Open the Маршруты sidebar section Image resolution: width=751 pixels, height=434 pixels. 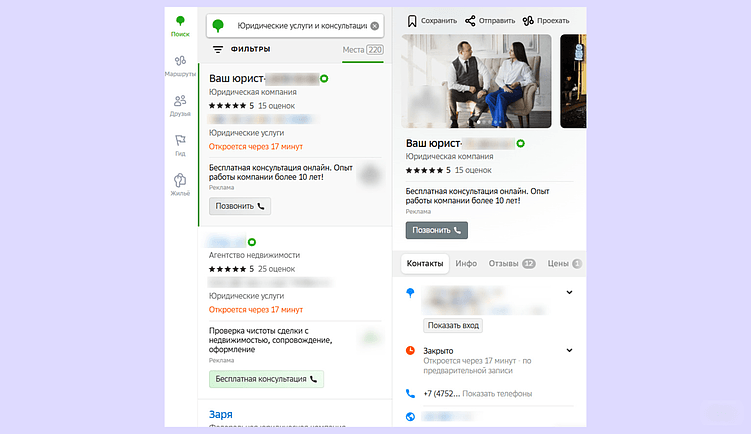coord(180,66)
